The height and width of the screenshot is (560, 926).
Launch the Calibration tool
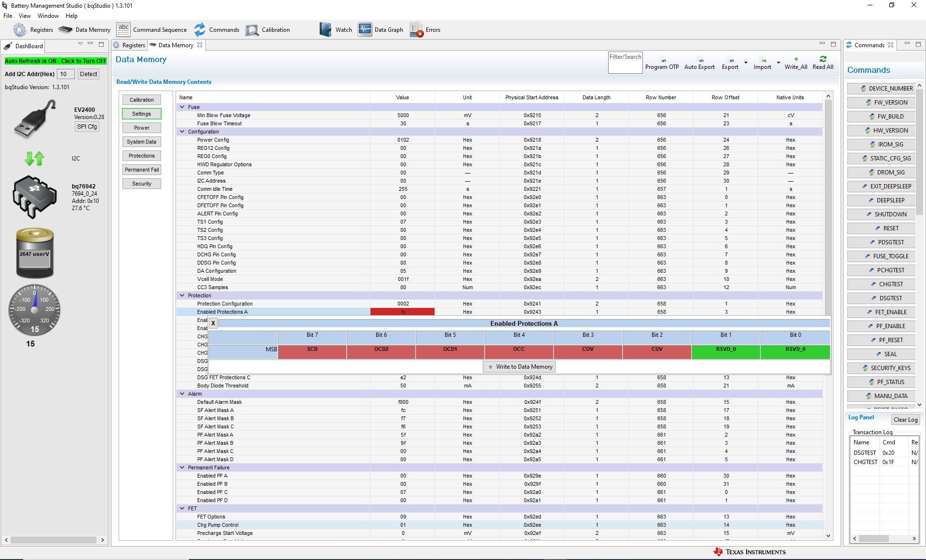point(268,30)
